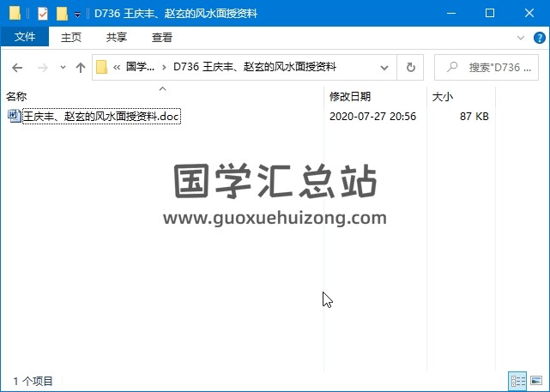
Task: Open the address history dropdown
Action: [x=384, y=67]
